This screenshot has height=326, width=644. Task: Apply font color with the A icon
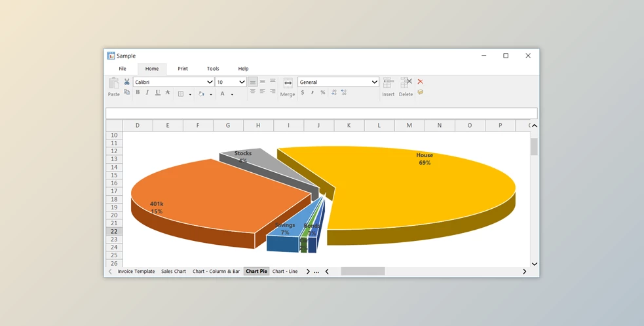[223, 94]
